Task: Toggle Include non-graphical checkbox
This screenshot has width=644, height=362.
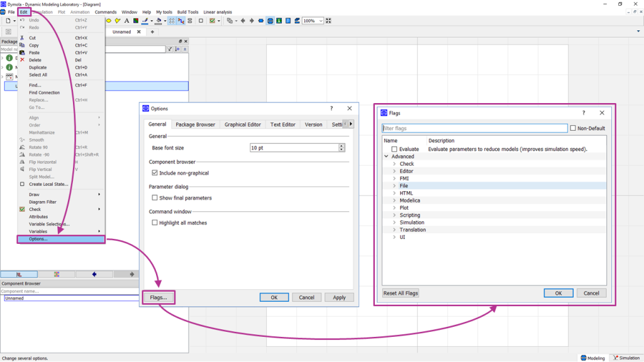Action: (155, 173)
